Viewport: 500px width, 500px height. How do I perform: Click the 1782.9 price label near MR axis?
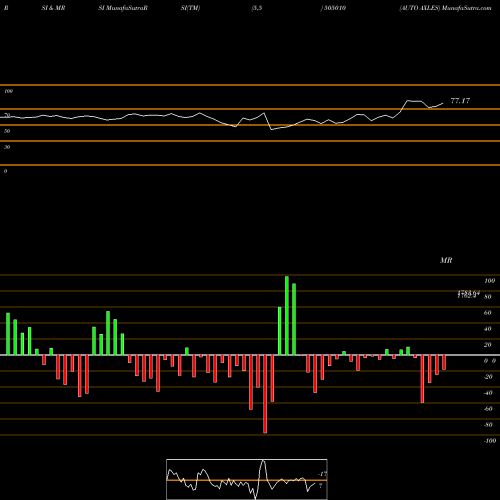(468, 295)
